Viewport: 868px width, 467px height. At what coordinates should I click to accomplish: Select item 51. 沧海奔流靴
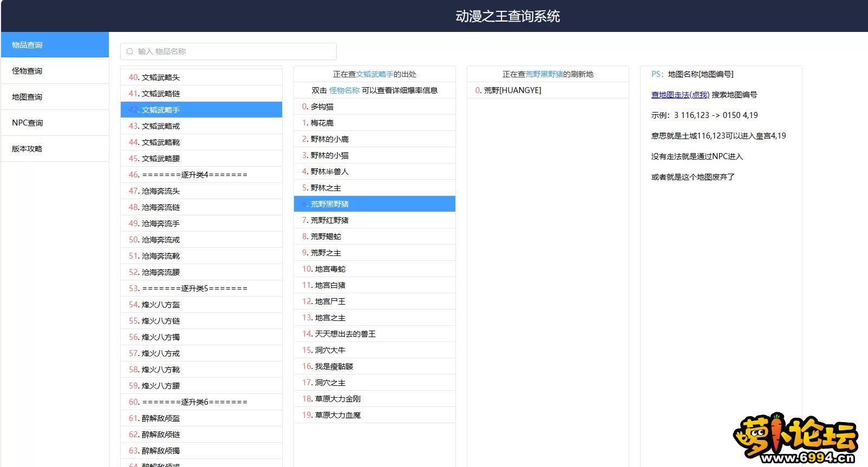pyautogui.click(x=201, y=256)
